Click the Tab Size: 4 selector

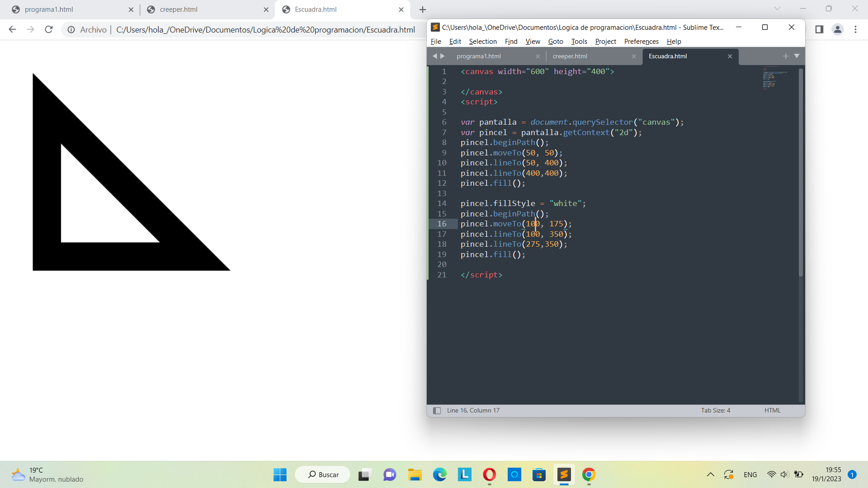coord(716,410)
